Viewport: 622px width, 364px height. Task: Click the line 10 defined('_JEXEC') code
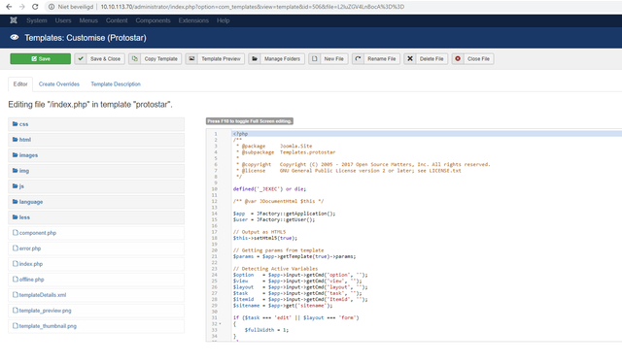point(269,189)
